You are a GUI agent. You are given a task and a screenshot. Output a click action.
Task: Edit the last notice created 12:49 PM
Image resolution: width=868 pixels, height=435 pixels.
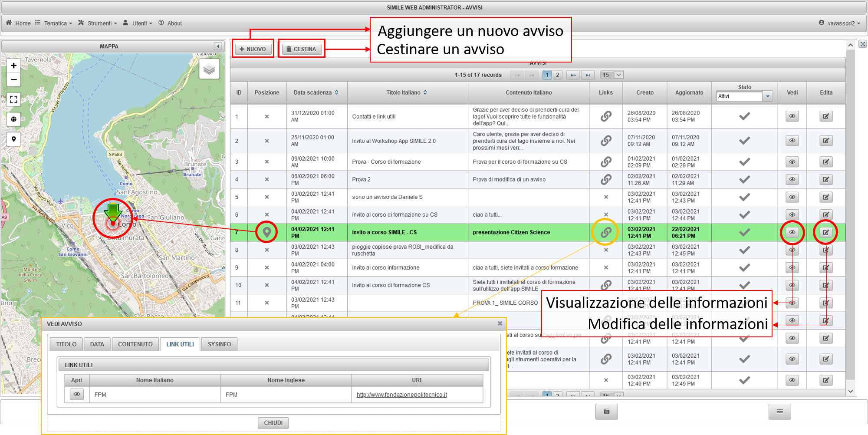click(826, 380)
